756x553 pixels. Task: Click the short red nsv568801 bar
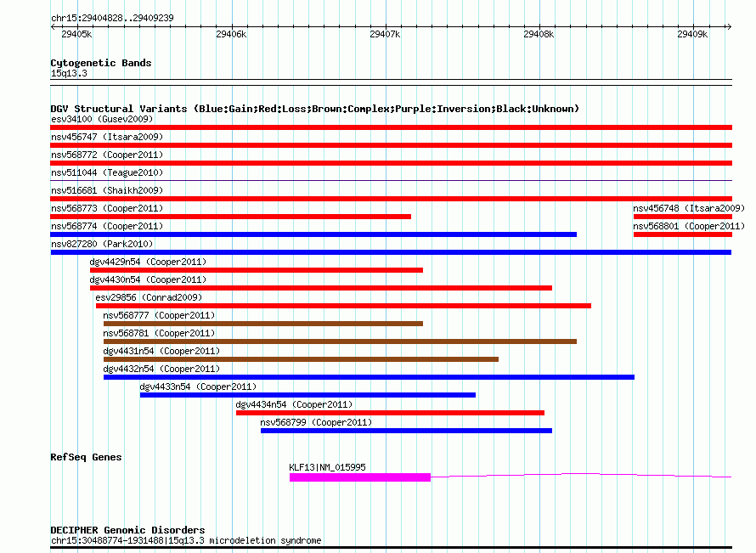pos(683,234)
